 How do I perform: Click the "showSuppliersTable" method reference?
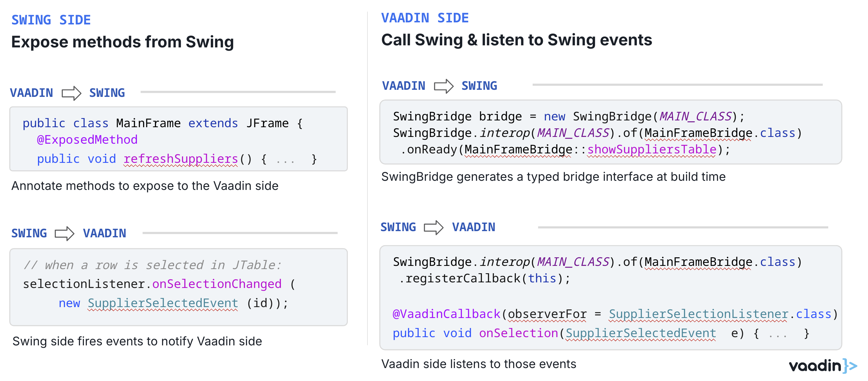(x=652, y=149)
